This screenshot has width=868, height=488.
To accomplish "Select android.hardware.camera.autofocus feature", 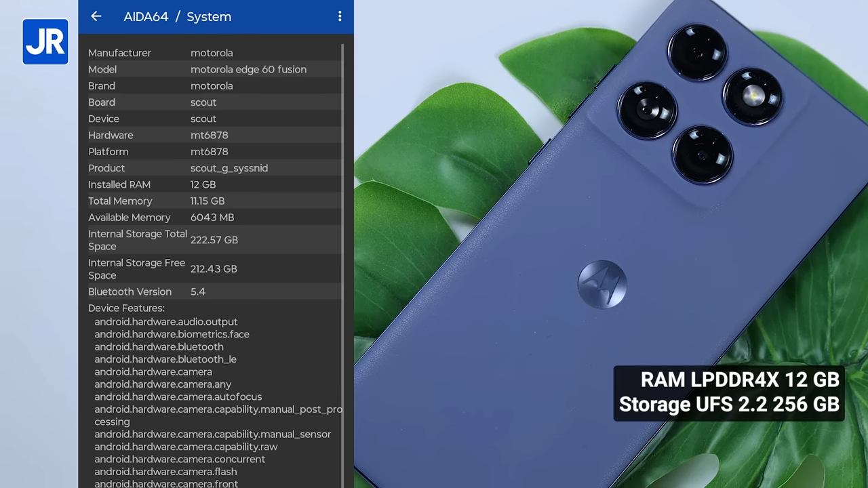I will (x=178, y=396).
